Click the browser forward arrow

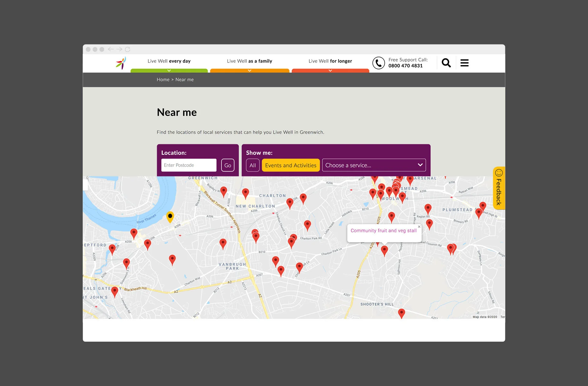119,49
